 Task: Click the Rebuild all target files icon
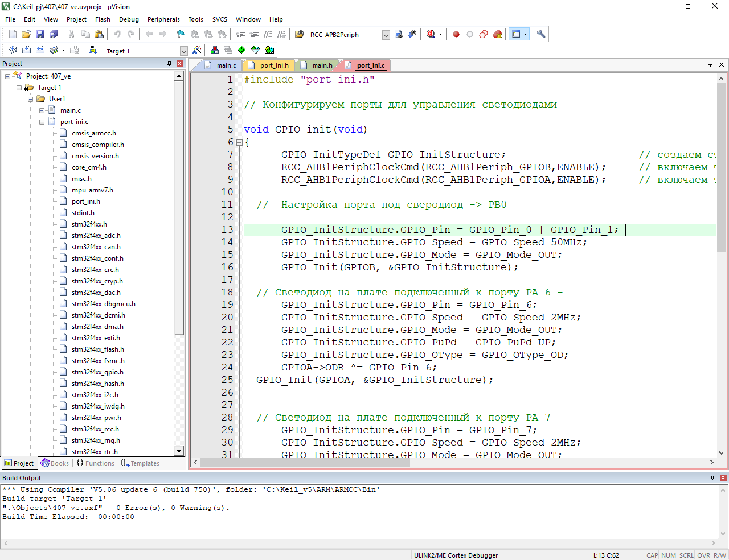click(40, 50)
